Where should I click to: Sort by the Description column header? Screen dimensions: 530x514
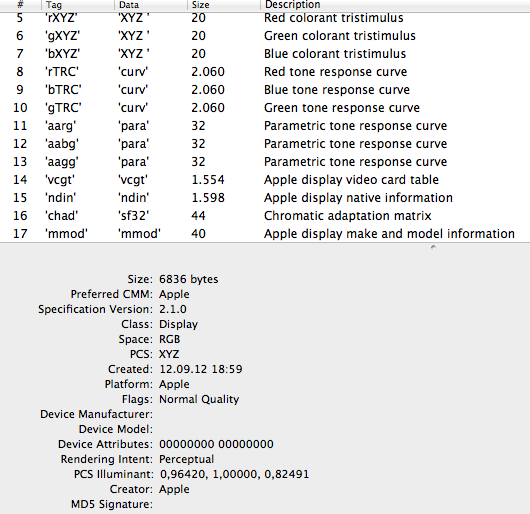pyautogui.click(x=395, y=5)
